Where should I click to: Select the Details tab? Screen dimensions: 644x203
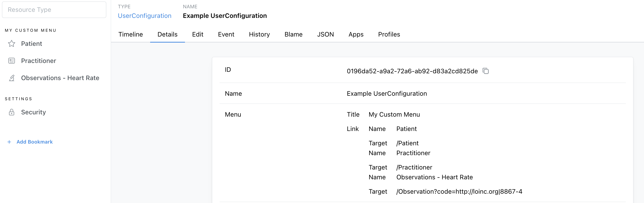[x=167, y=35]
